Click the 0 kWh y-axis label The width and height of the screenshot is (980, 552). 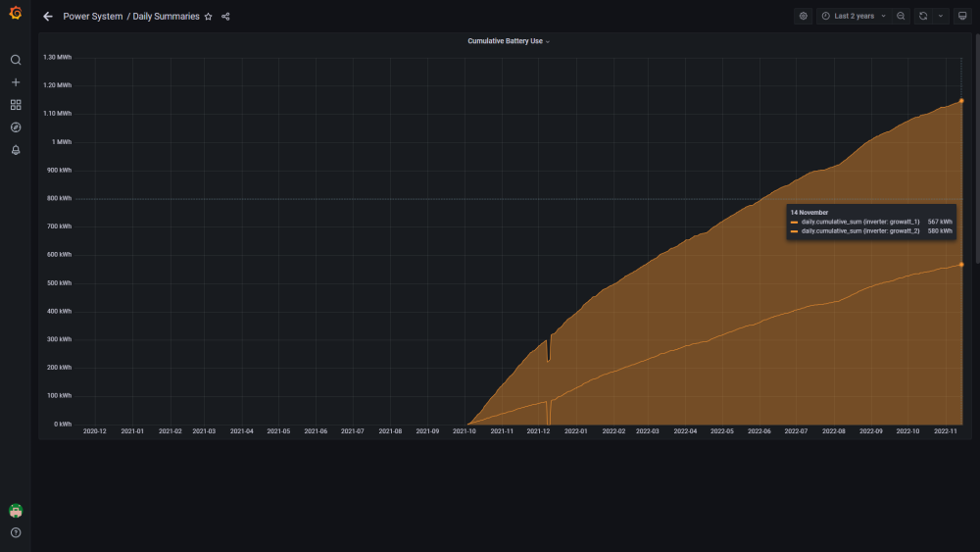click(x=63, y=424)
